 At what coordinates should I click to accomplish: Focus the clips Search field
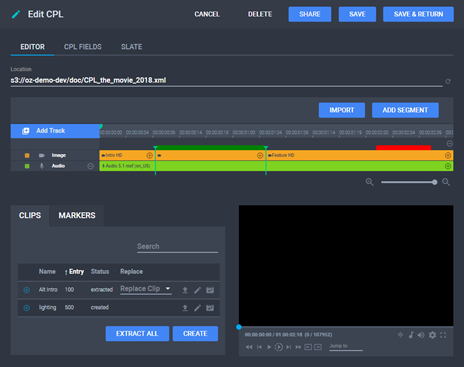(x=177, y=247)
